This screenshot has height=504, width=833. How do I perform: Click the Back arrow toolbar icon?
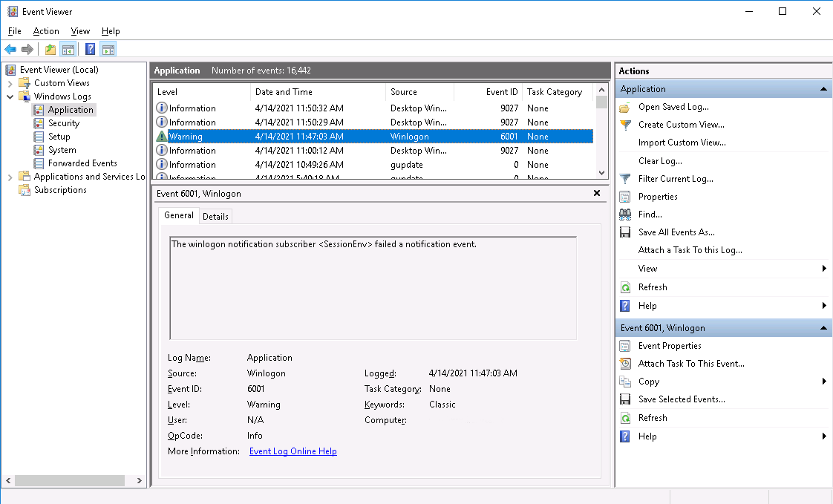pos(10,50)
